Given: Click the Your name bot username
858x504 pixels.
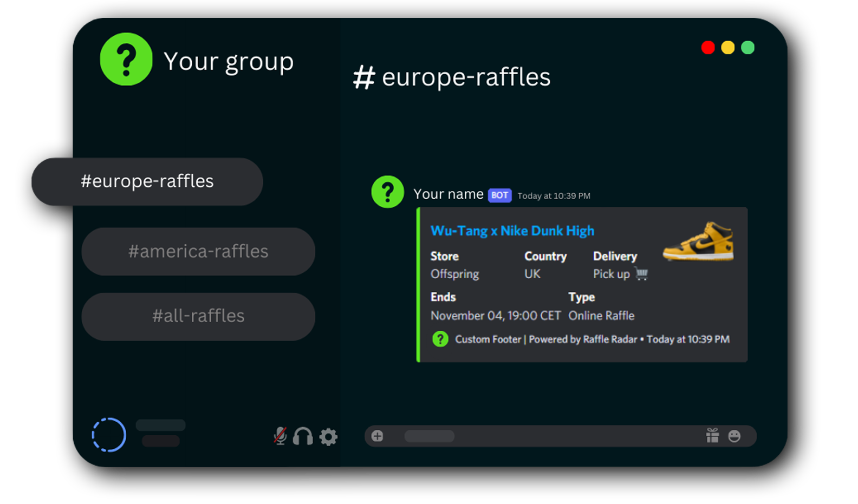Looking at the screenshot, I should (448, 194).
